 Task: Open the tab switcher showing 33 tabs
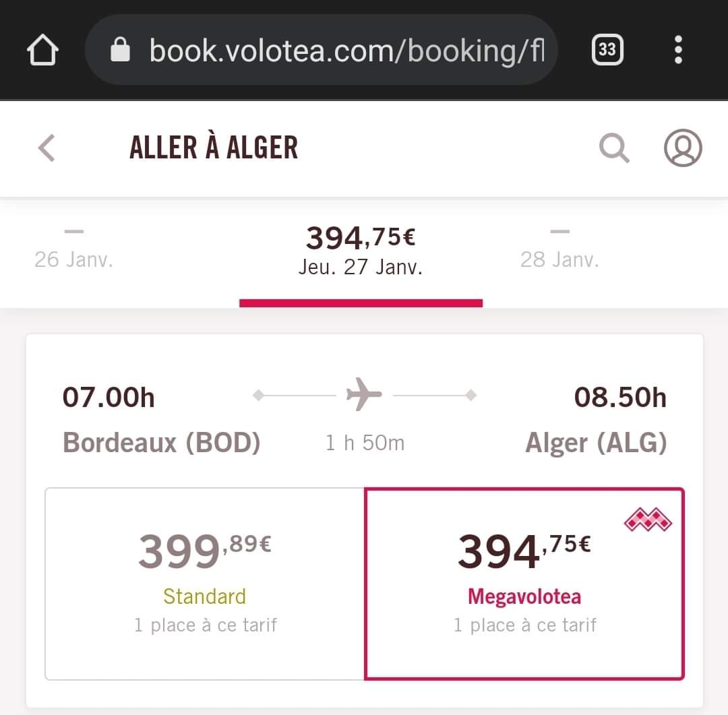point(607,49)
